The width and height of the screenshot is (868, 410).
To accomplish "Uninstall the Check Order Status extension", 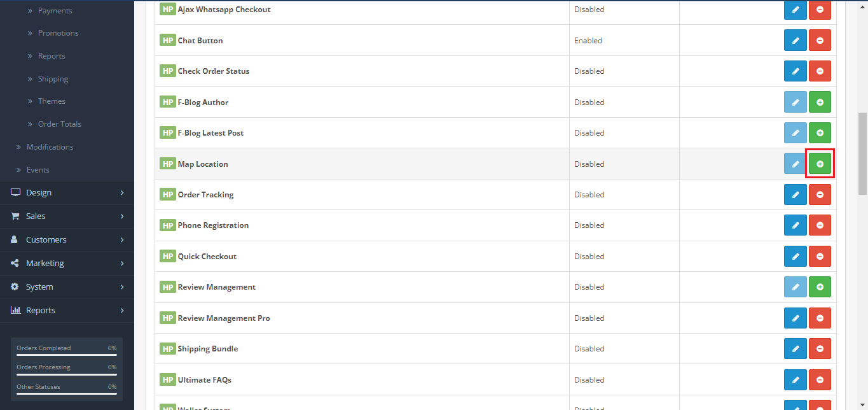I will [820, 71].
